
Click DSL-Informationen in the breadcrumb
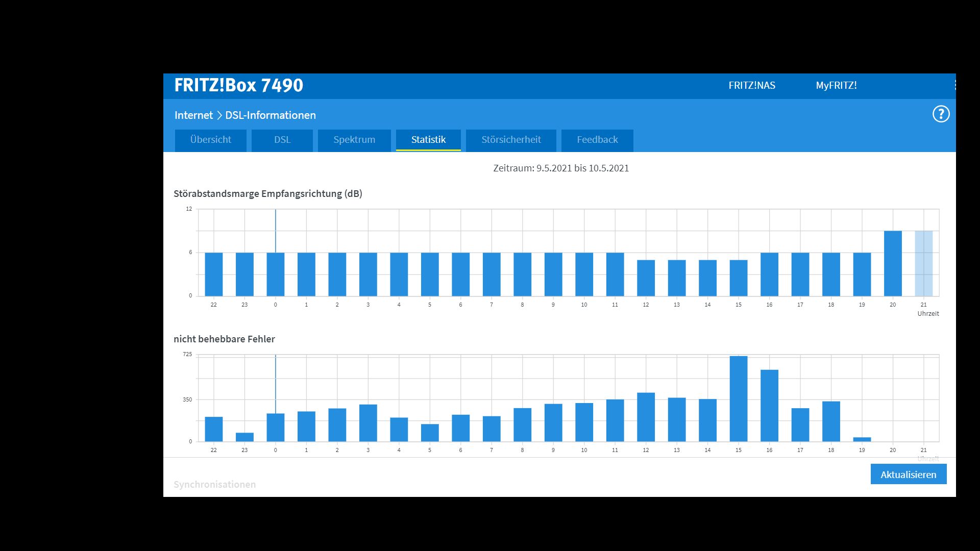tap(270, 115)
